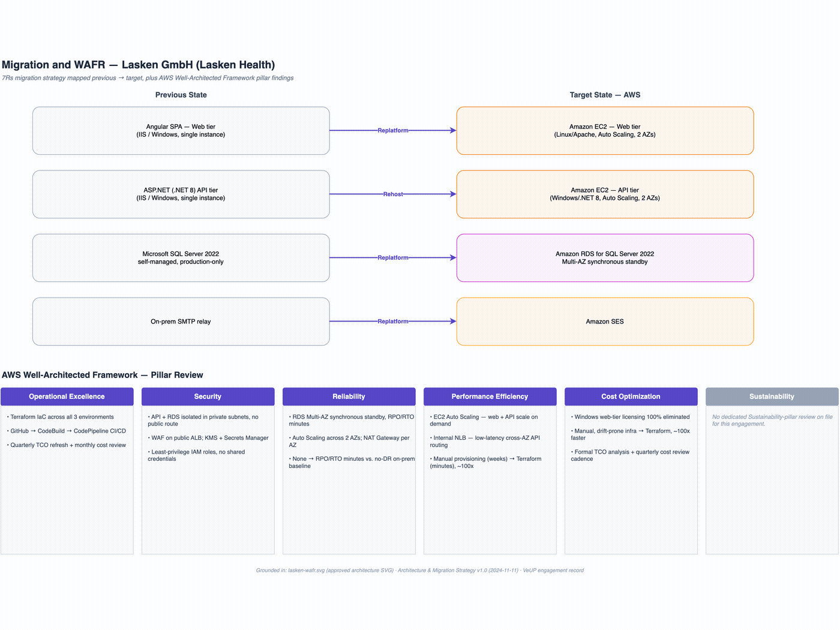Screen dimensions: 840x630
Task: Click the GitHub → CodeBuild → CodePipeline CI/CD bullet
Action: click(x=67, y=431)
